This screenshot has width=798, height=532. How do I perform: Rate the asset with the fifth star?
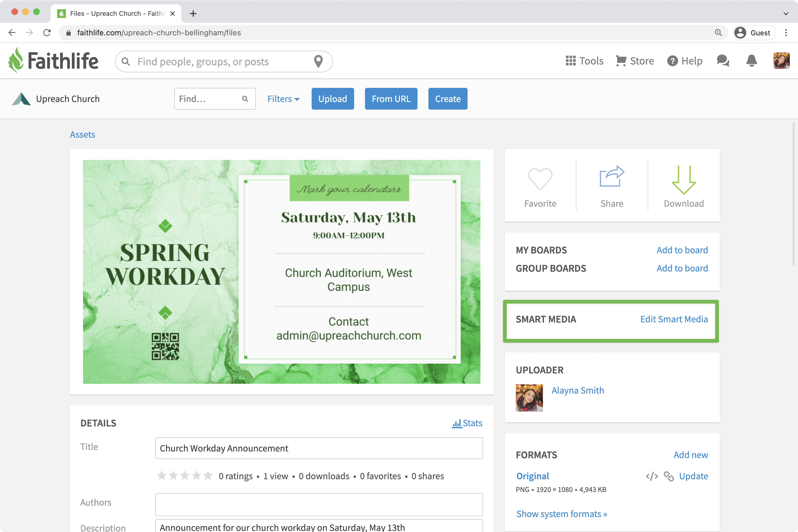point(208,476)
